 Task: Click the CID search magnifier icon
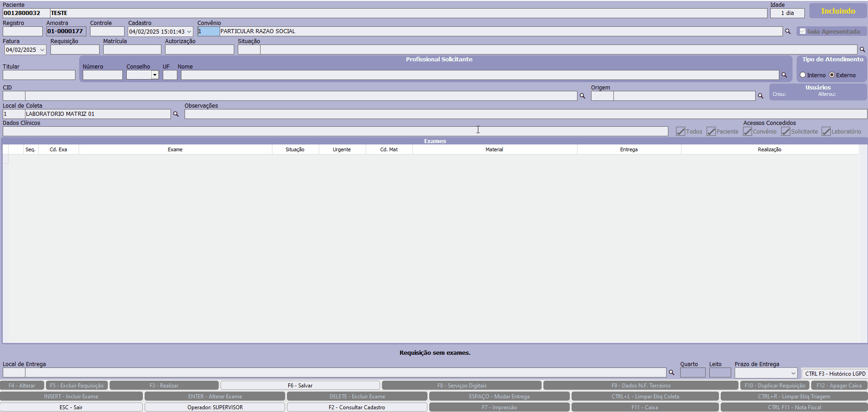(x=582, y=96)
